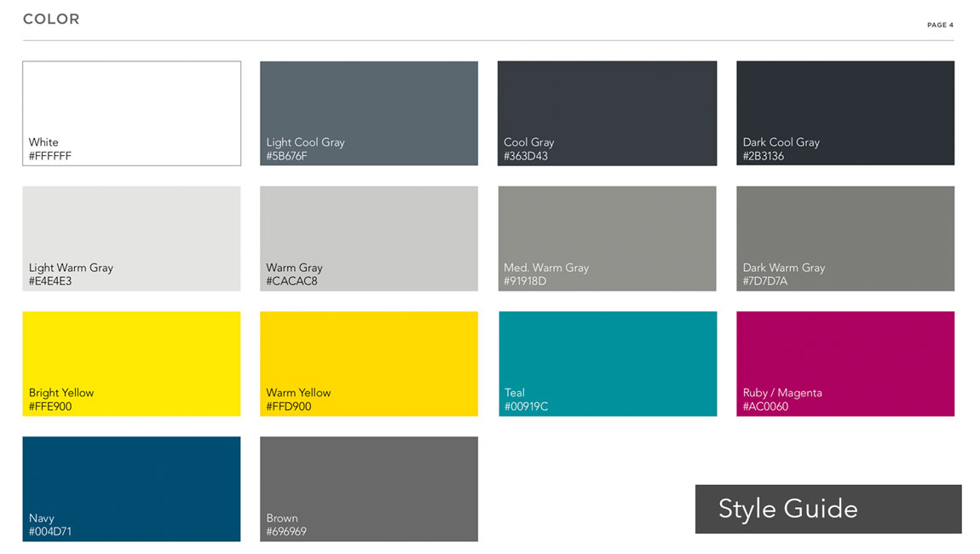Click the #00919C hex code text
Screen dimensions: 980x554
click(526, 407)
